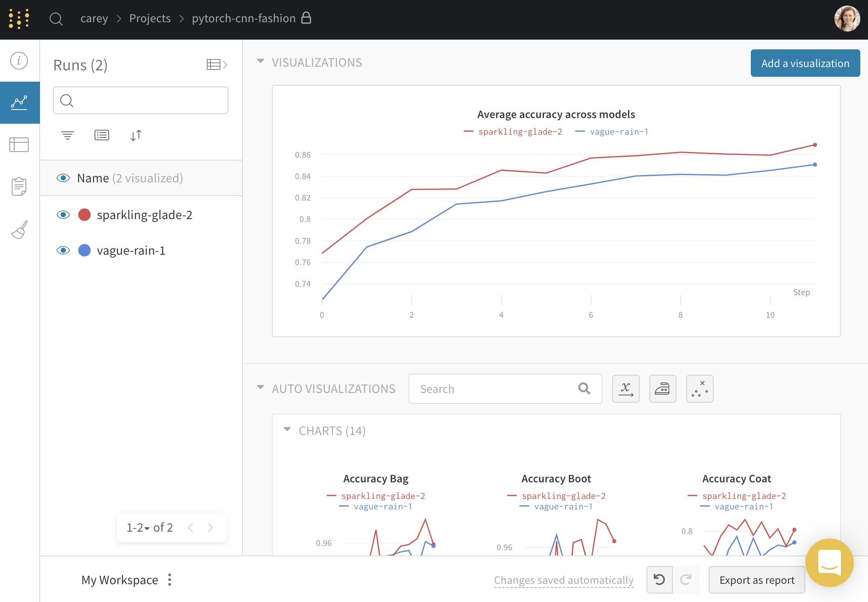Toggle all runs visibility in Name header
Image resolution: width=868 pixels, height=602 pixels.
(63, 178)
